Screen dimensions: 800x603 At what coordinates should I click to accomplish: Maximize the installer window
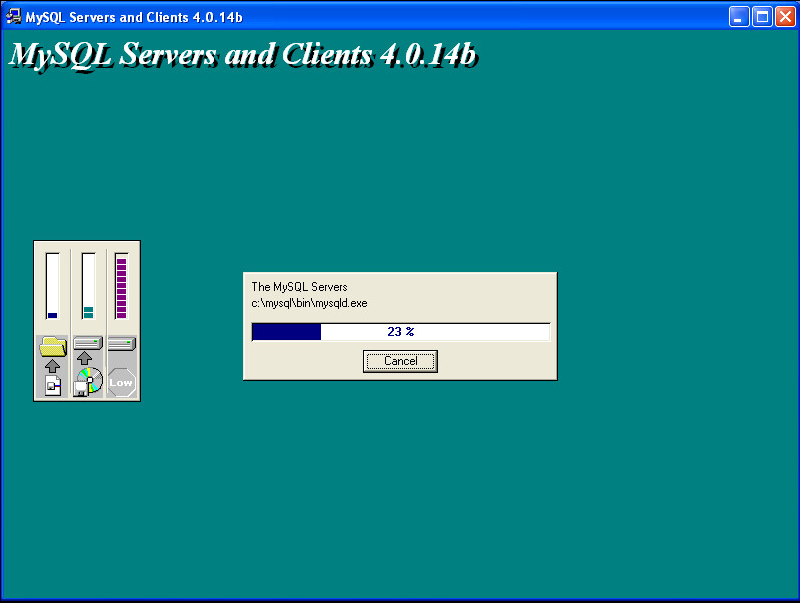pyautogui.click(x=762, y=17)
